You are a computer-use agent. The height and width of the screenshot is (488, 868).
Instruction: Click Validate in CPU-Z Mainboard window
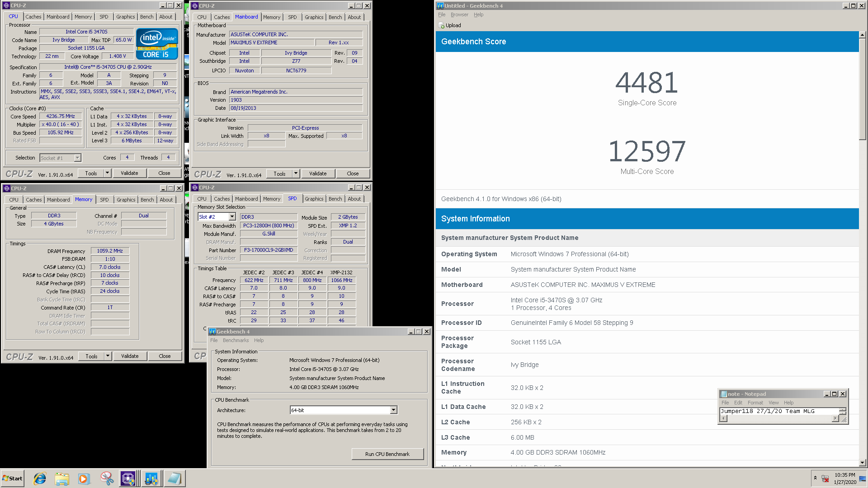tap(318, 174)
